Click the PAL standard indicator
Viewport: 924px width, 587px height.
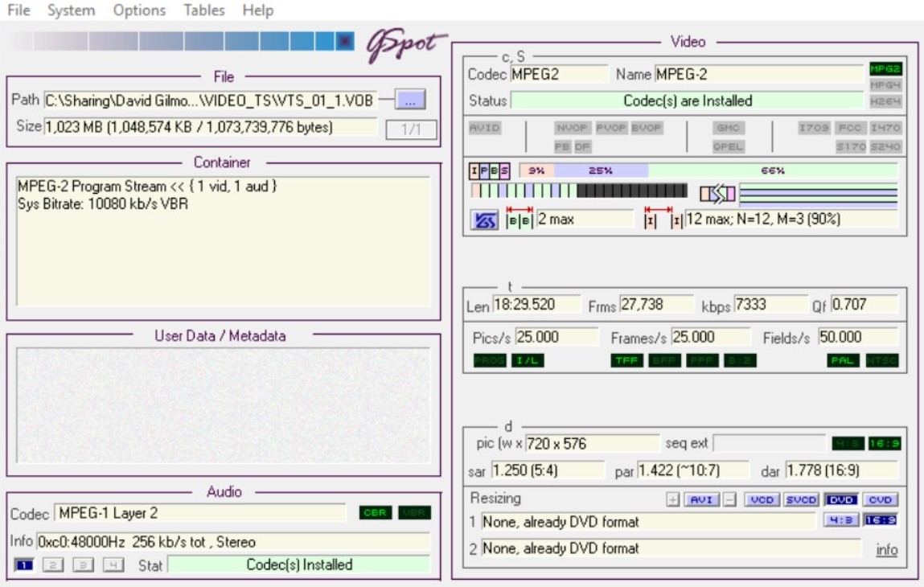coord(843,361)
